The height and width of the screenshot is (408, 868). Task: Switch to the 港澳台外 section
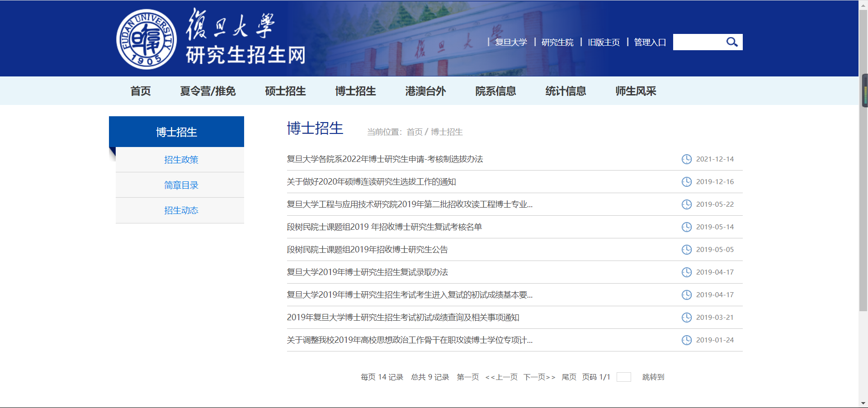425,91
